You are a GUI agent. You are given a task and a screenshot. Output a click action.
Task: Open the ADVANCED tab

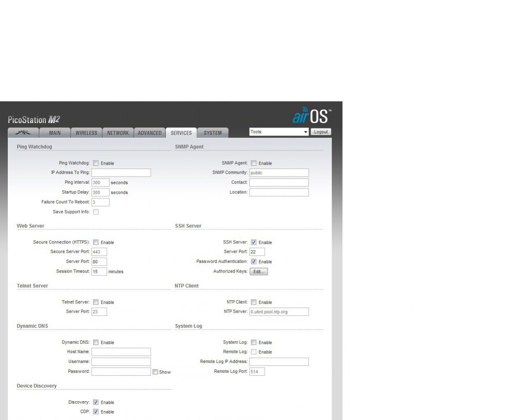pos(150,133)
